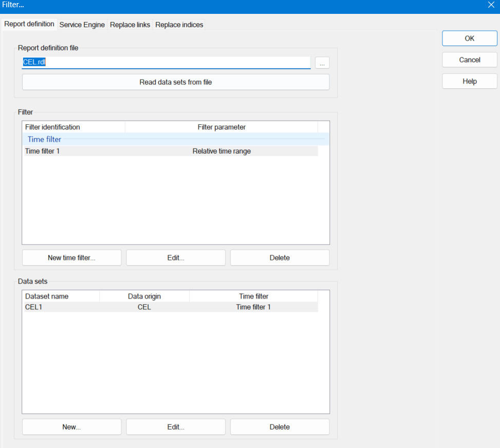
Task: Click the Data origin column header
Action: [x=144, y=296]
